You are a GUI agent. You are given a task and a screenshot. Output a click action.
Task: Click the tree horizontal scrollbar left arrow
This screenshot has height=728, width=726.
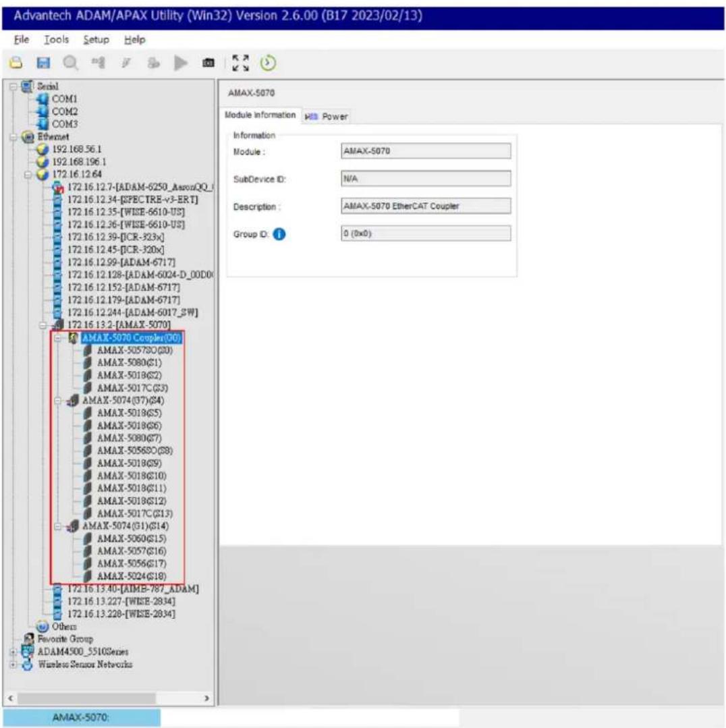[11, 698]
